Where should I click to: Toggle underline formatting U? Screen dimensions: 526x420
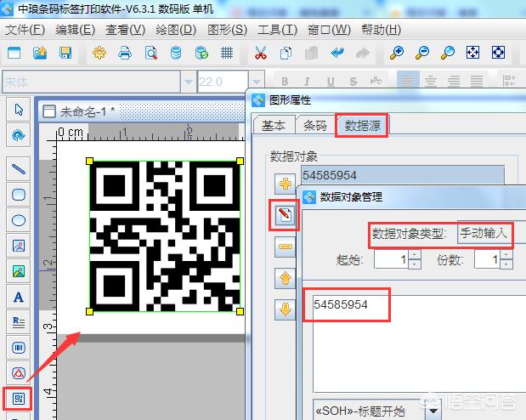click(331, 82)
